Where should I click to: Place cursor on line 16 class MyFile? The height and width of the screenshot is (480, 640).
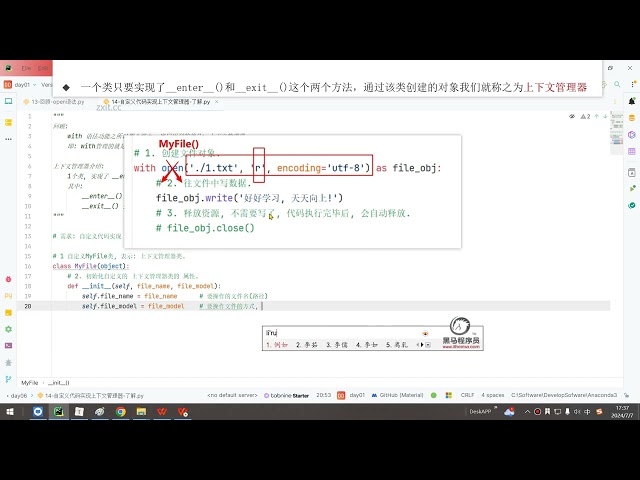pos(91,266)
